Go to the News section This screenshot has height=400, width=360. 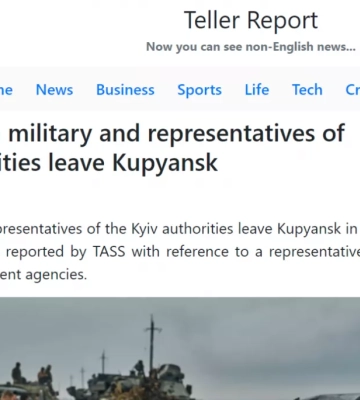pyautogui.click(x=54, y=90)
